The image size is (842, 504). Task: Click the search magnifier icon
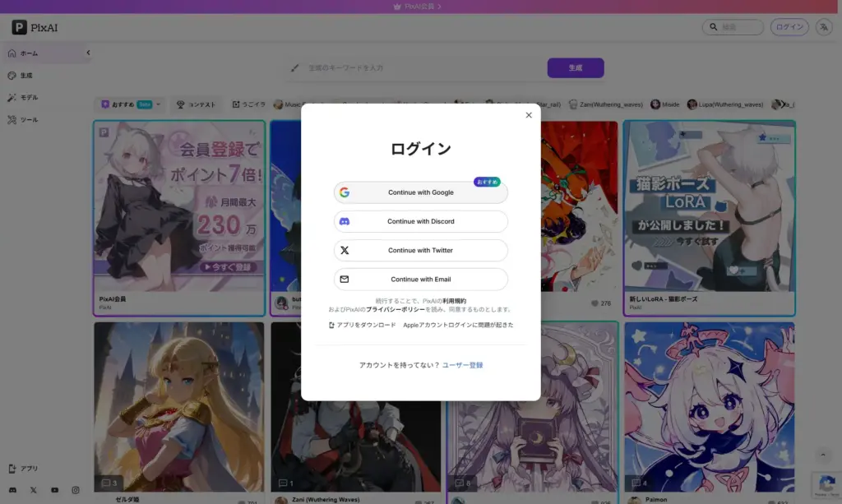coord(713,27)
